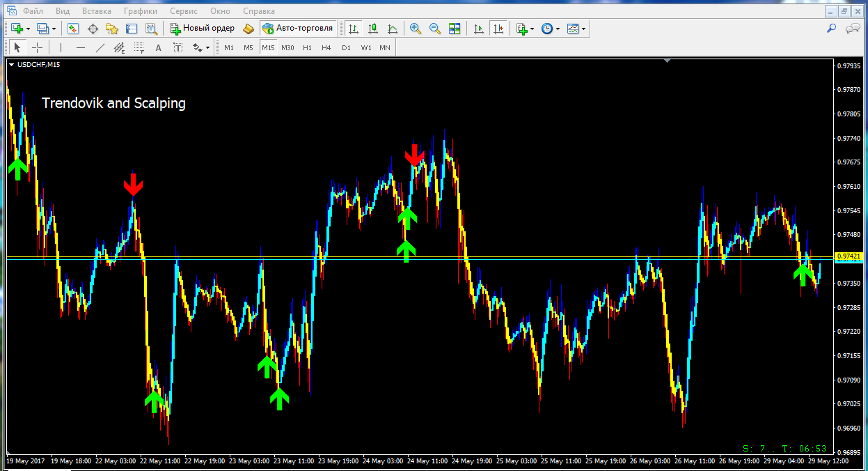This screenshot has height=471, width=868.
Task: Zoom out of the chart
Action: 435,29
